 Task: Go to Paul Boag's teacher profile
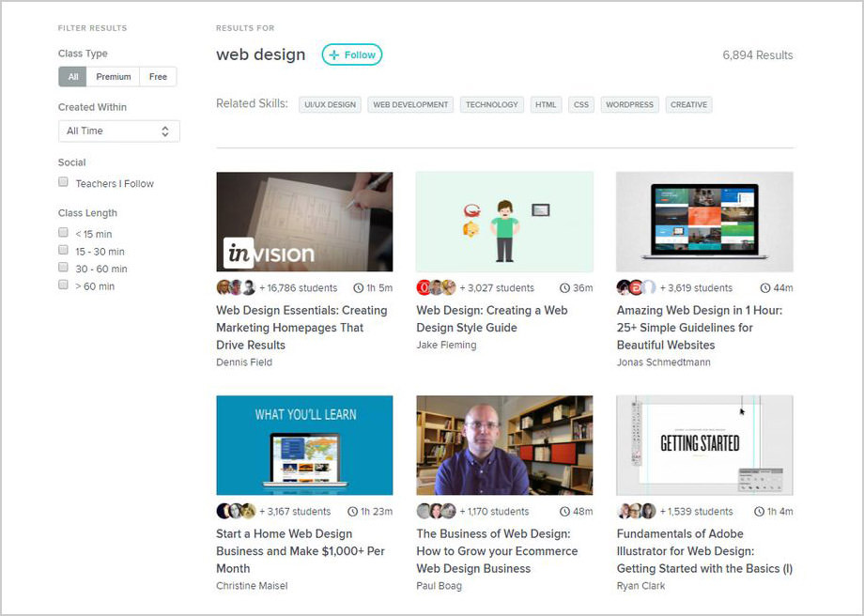pyautogui.click(x=440, y=586)
